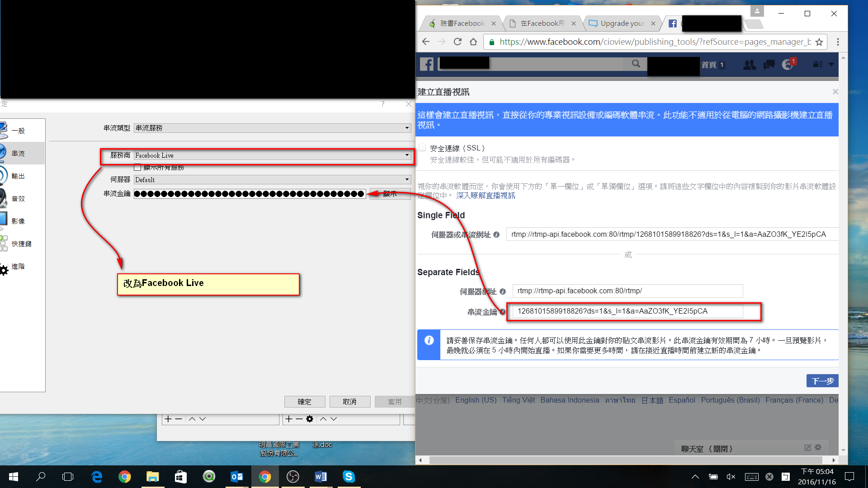The width and height of the screenshot is (868, 488).
Task: Open Facebook friend requests icon
Action: pyautogui.click(x=749, y=65)
